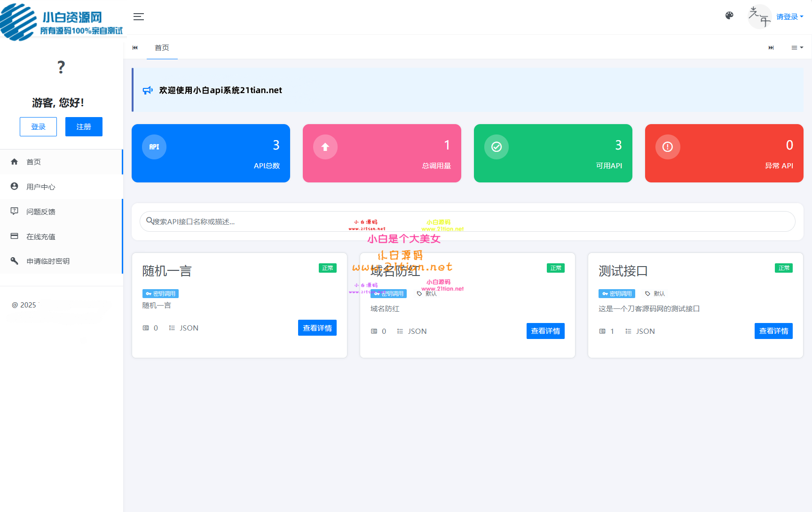Open 问题反馈 in the sidebar menu
This screenshot has width=812, height=512.
point(40,212)
